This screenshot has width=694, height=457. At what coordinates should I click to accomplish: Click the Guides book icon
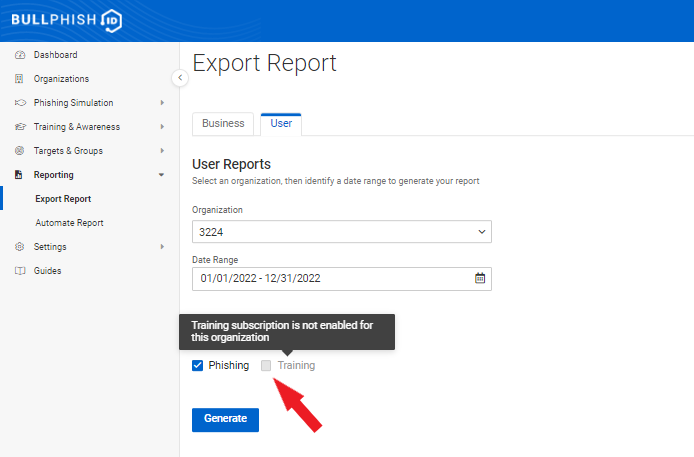click(20, 270)
